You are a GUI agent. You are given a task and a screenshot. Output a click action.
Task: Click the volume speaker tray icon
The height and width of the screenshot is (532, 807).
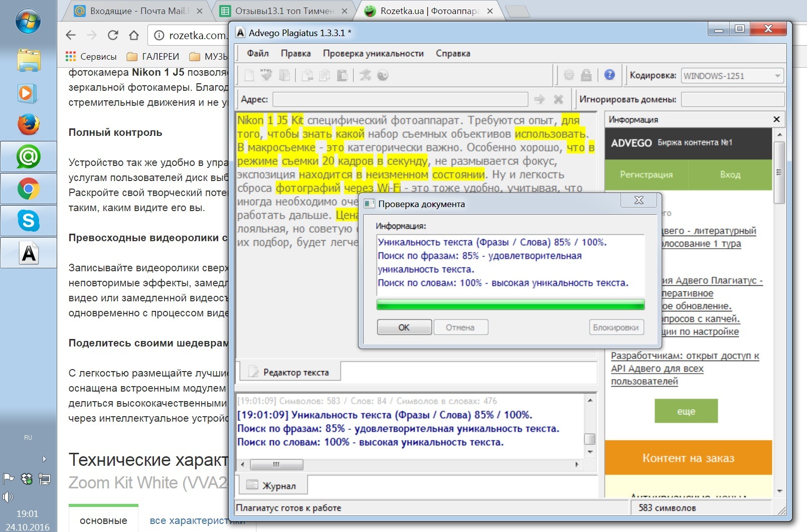[8, 497]
